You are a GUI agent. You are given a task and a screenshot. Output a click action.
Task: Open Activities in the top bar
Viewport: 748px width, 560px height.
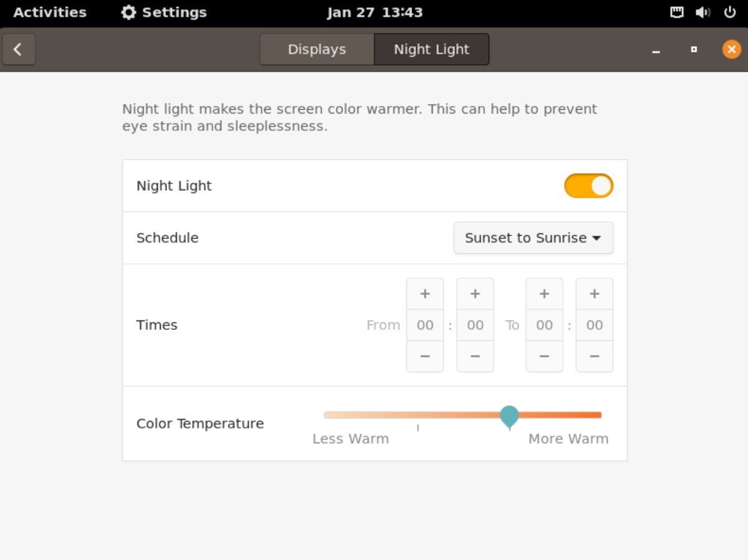(x=49, y=12)
